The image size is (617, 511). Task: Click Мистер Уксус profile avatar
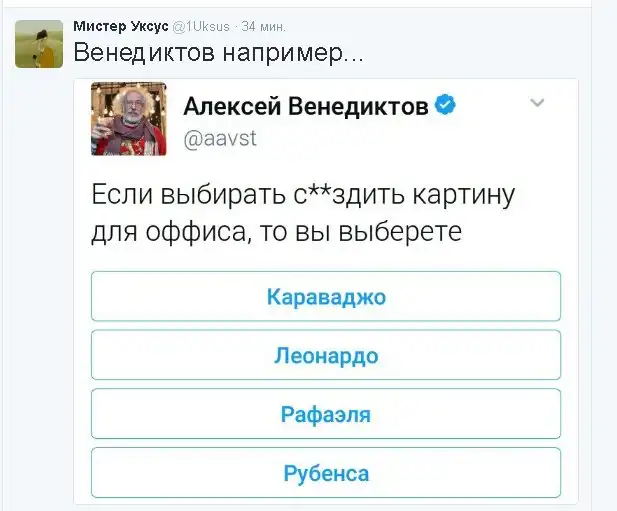click(x=38, y=43)
